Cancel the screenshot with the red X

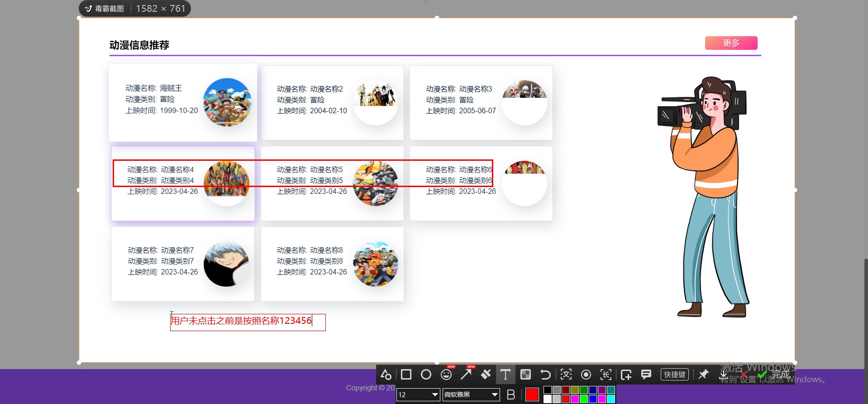pos(743,375)
